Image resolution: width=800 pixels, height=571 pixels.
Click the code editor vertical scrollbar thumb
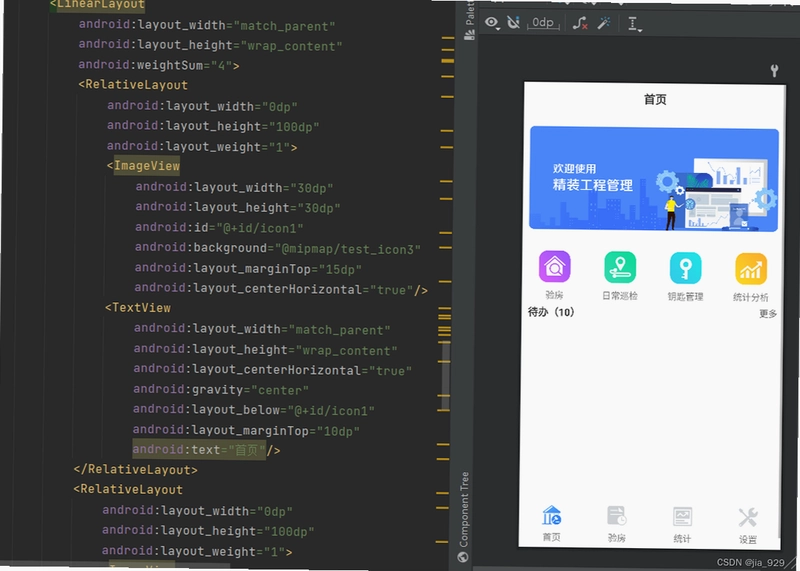coord(445,376)
